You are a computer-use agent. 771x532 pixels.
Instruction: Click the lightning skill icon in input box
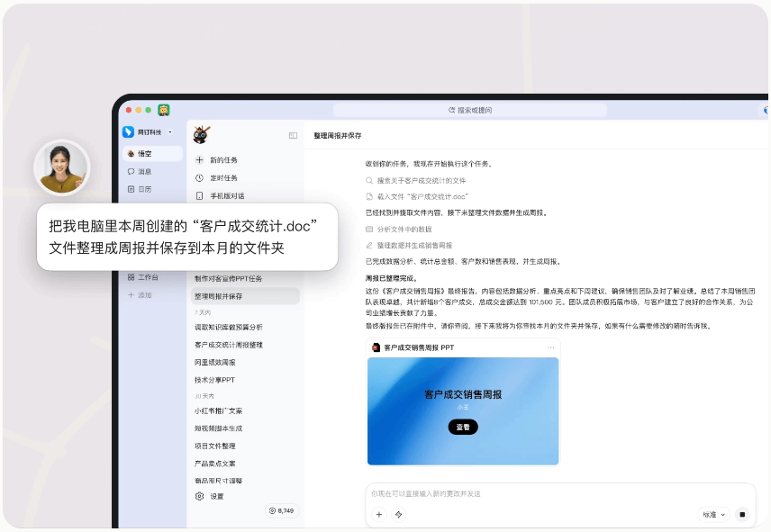(x=399, y=514)
